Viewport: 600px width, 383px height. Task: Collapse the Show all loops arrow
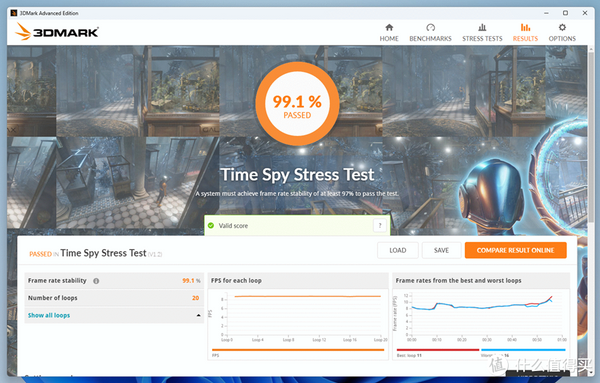click(198, 315)
